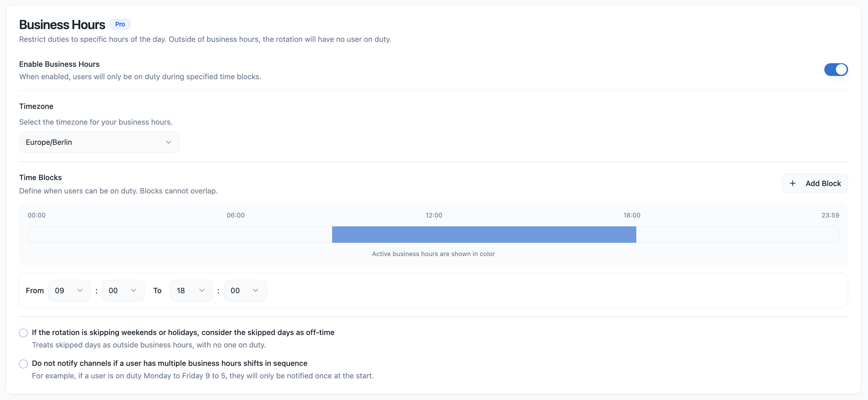The width and height of the screenshot is (868, 400).
Task: Open the To minutes dropdown showing 00
Action: [x=245, y=290]
